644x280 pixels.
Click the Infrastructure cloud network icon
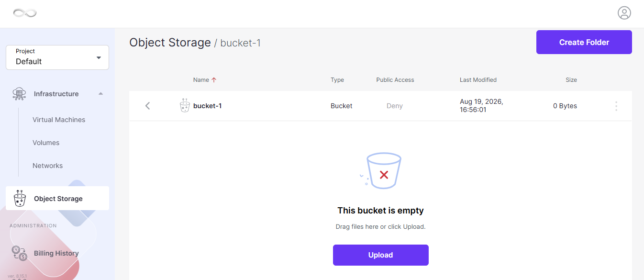pos(19,94)
